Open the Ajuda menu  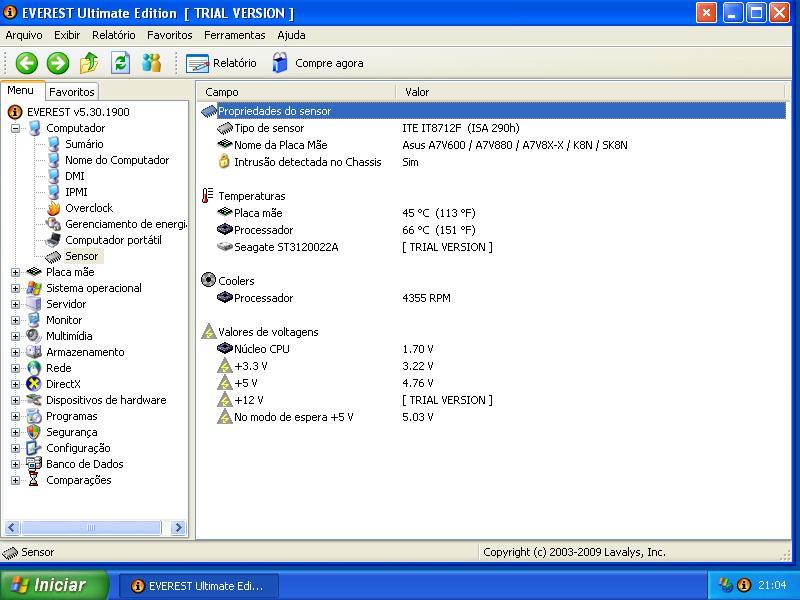click(291, 35)
